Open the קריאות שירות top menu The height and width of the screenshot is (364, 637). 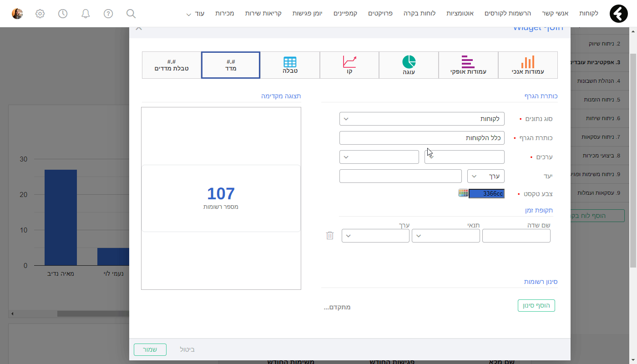pyautogui.click(x=263, y=14)
